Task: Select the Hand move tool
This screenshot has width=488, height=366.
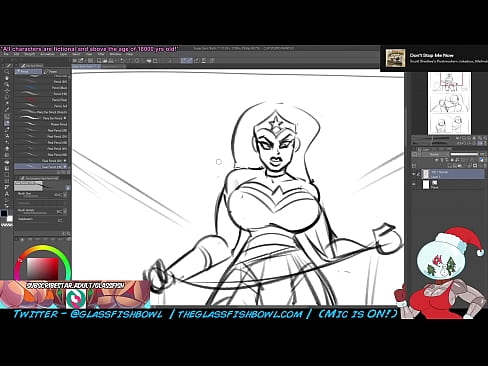Action: coord(7,78)
